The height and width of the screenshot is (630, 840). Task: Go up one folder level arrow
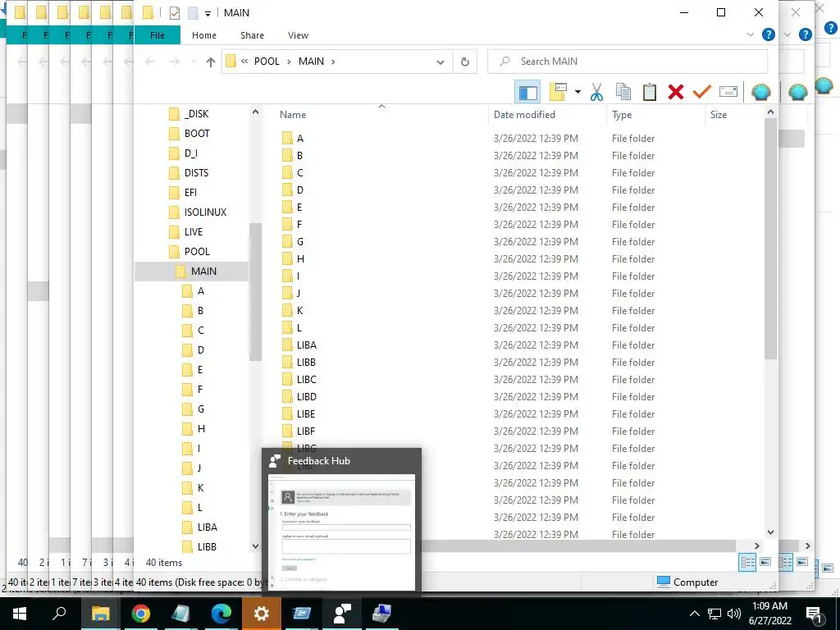[x=211, y=62]
